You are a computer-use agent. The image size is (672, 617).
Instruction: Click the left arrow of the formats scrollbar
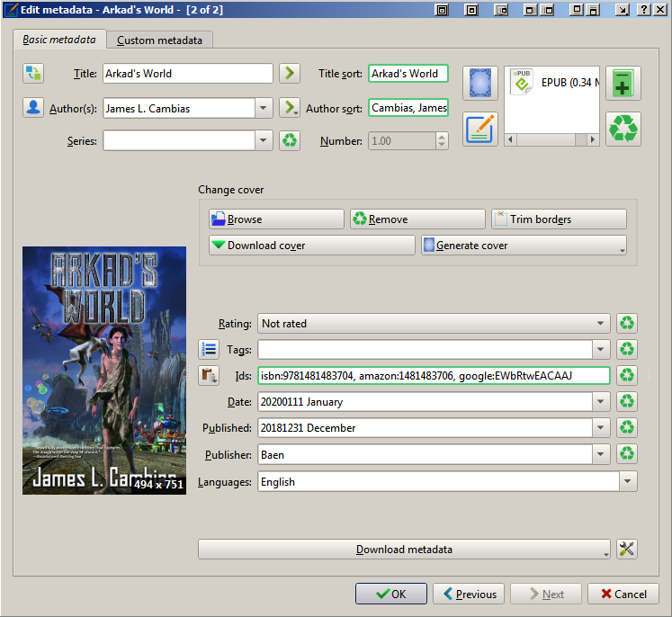(x=510, y=139)
